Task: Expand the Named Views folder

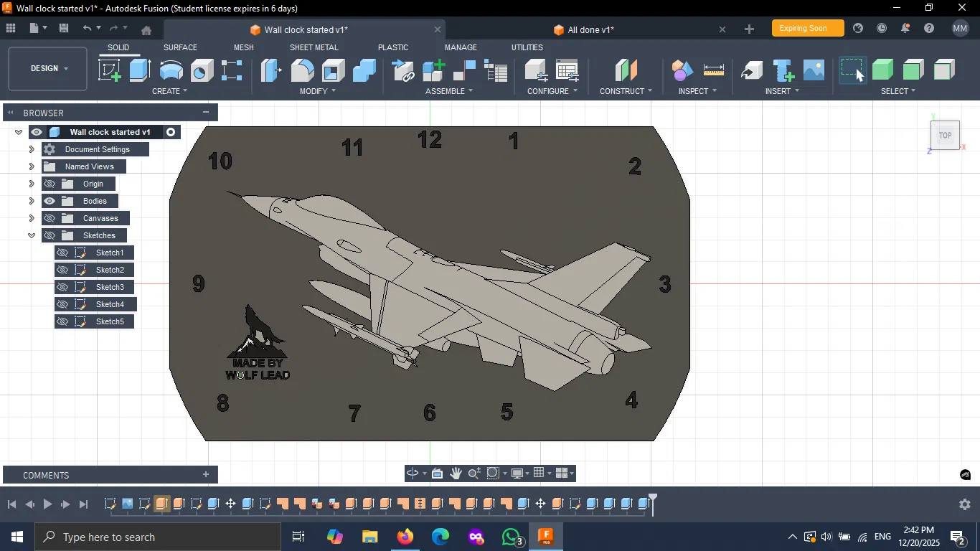Action: 32,166
